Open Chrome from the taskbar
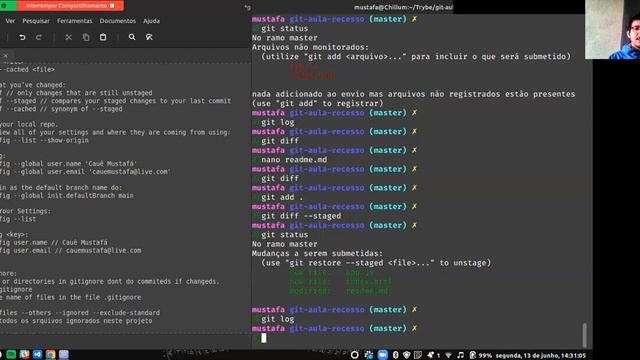This screenshot has width=640, height=360. (x=50, y=354)
